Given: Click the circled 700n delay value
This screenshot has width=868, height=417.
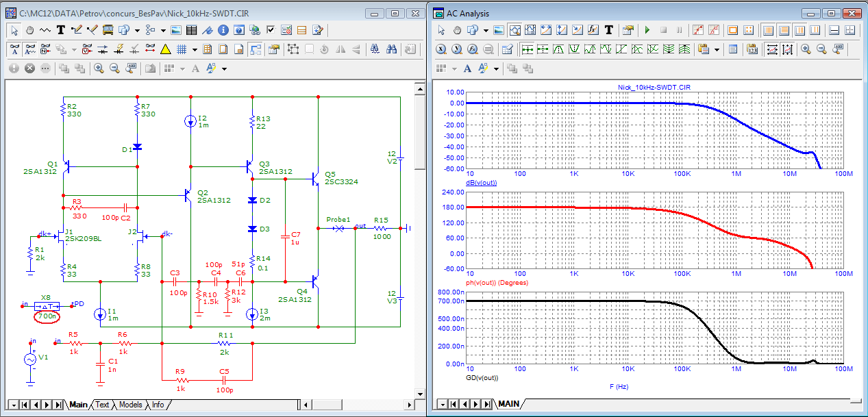Looking at the screenshot, I should 47,316.
